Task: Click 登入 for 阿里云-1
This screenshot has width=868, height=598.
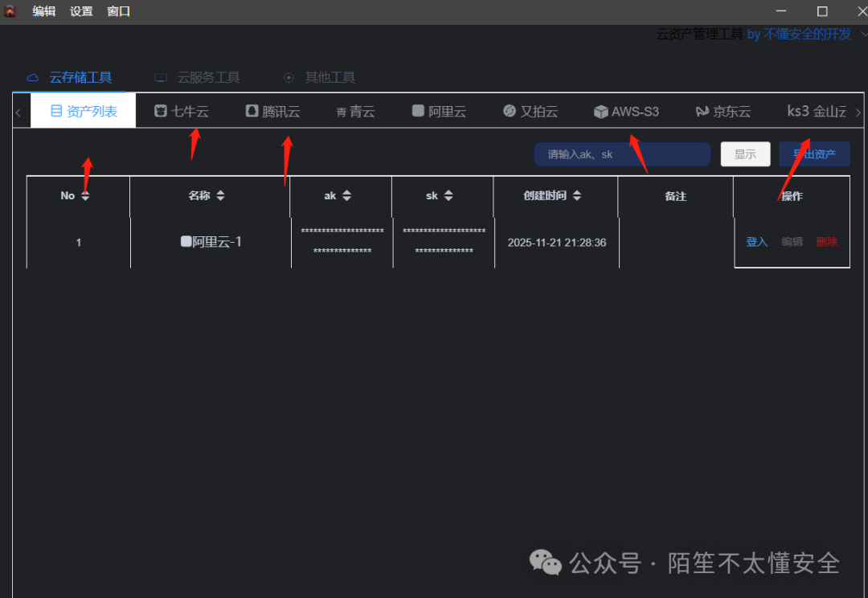Action: coord(756,241)
